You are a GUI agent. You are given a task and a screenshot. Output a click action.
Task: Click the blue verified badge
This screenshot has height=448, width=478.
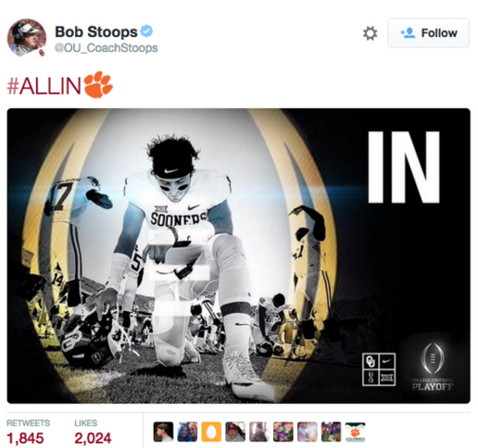(x=146, y=31)
